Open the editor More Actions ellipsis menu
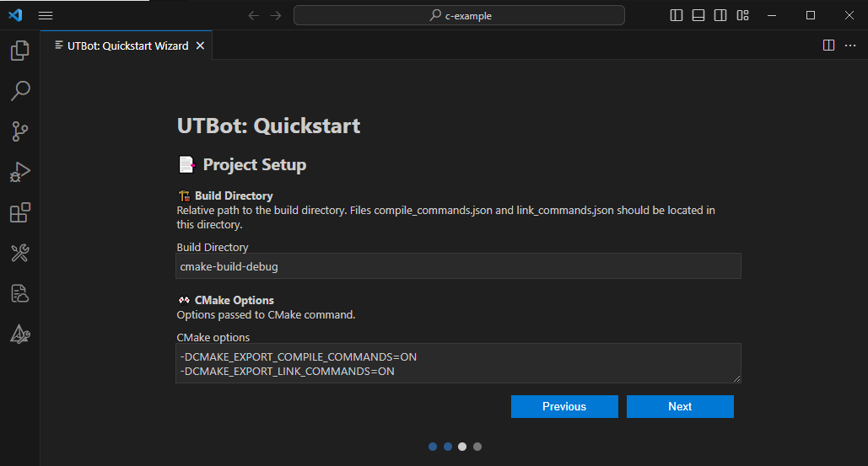Screen dimensions: 868x466 pos(850,46)
